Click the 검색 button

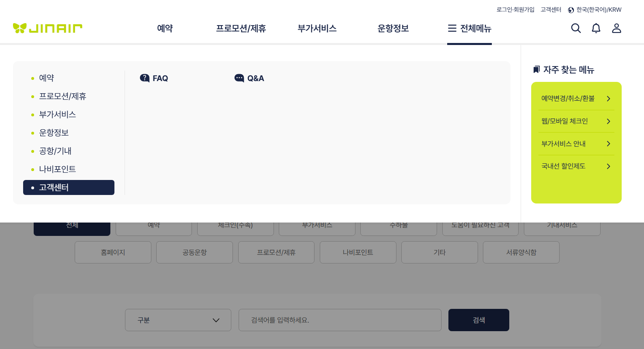pos(479,320)
